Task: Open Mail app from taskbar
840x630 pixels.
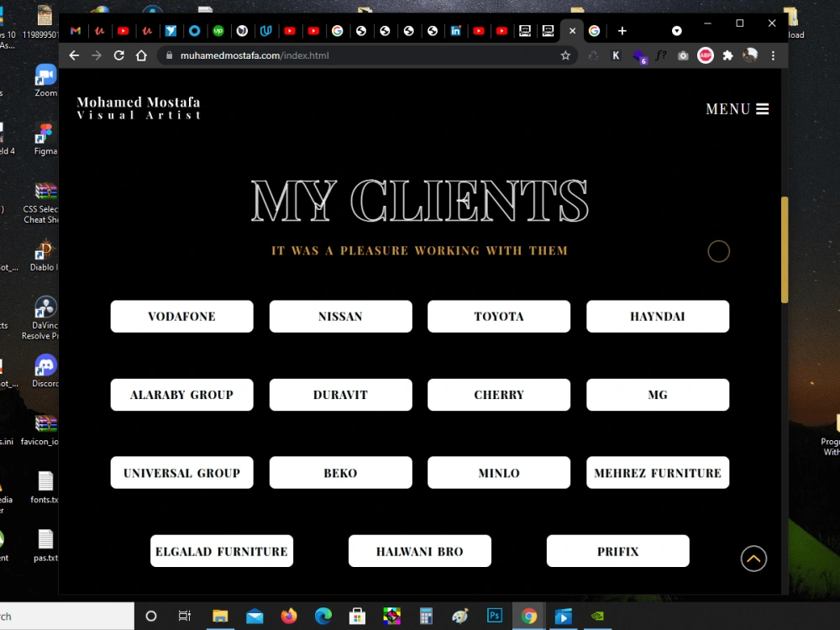Action: click(255, 616)
